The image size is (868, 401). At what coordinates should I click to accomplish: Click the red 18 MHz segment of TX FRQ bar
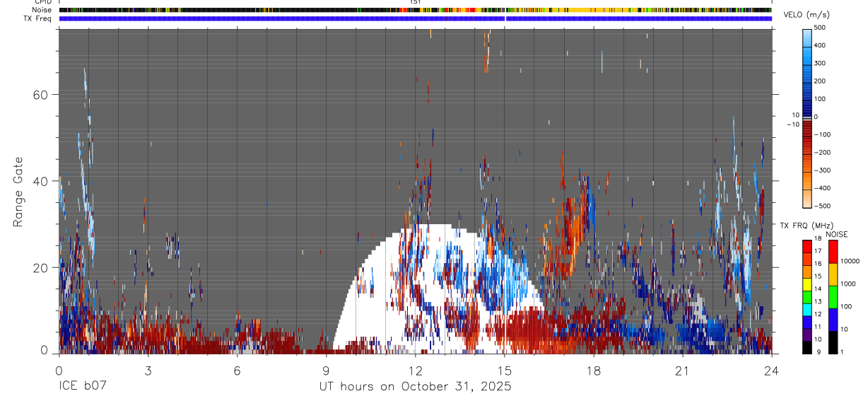pos(807,247)
